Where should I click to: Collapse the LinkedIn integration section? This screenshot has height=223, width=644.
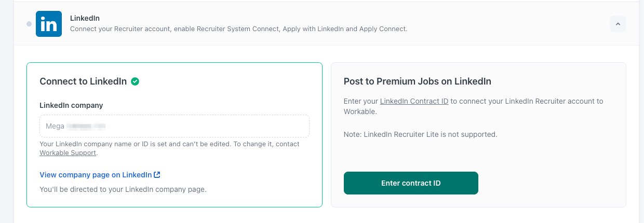618,24
